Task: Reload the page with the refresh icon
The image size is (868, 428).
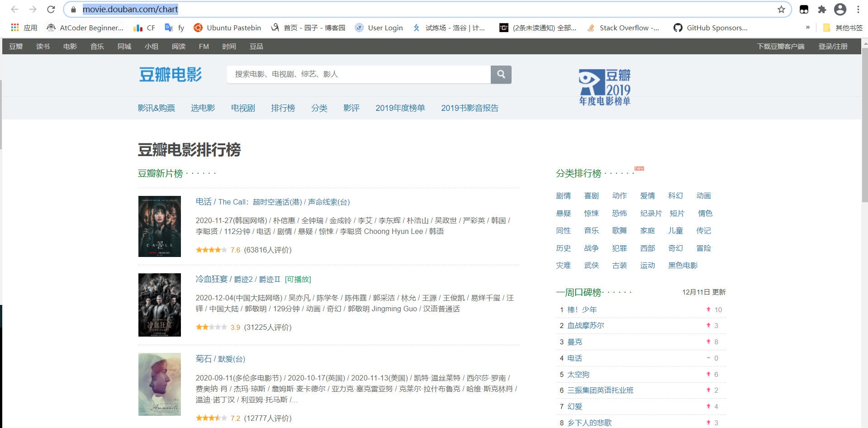Action: [x=51, y=9]
